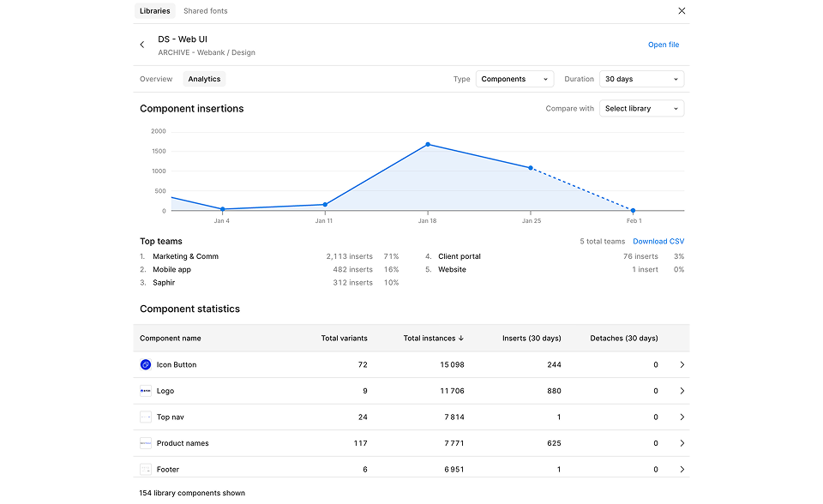Viewport: 823px width, 504px height.
Task: Click the Logo component thumbnail icon
Action: pyautogui.click(x=146, y=391)
